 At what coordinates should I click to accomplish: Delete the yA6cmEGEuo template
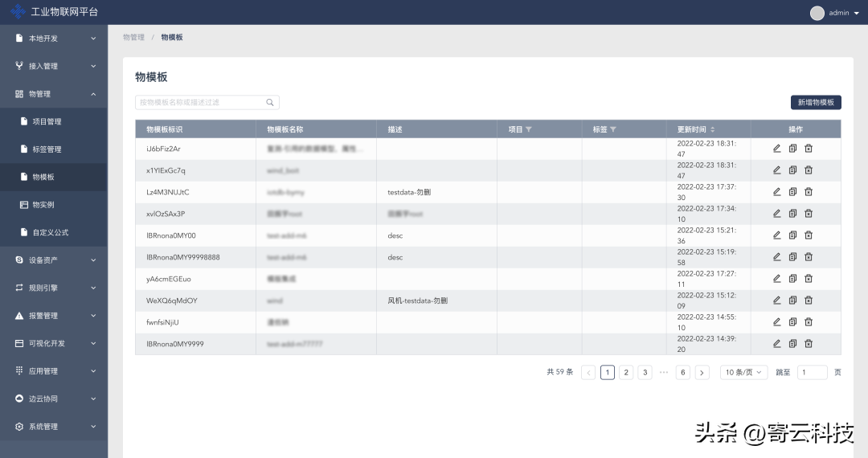[x=809, y=278]
